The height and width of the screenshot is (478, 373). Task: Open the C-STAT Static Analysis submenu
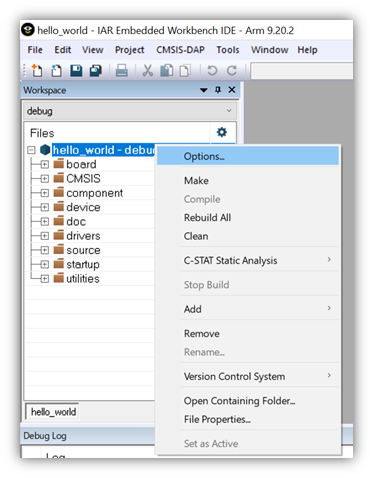click(x=248, y=260)
